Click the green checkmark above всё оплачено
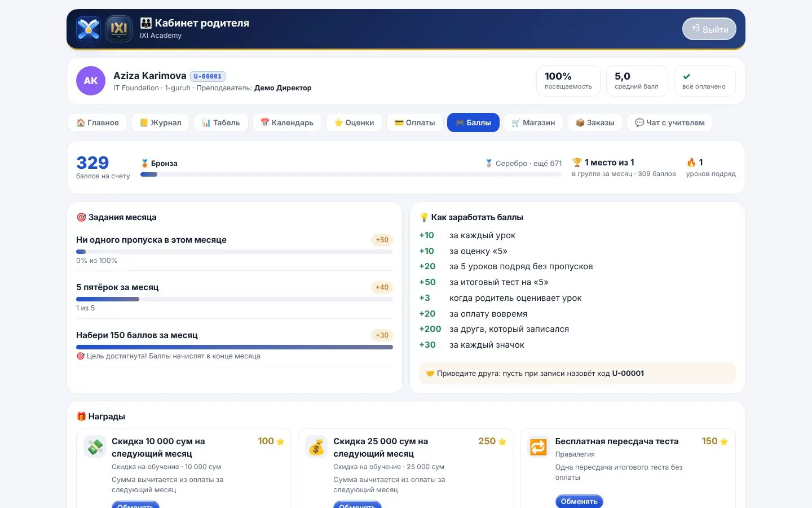 pos(687,76)
